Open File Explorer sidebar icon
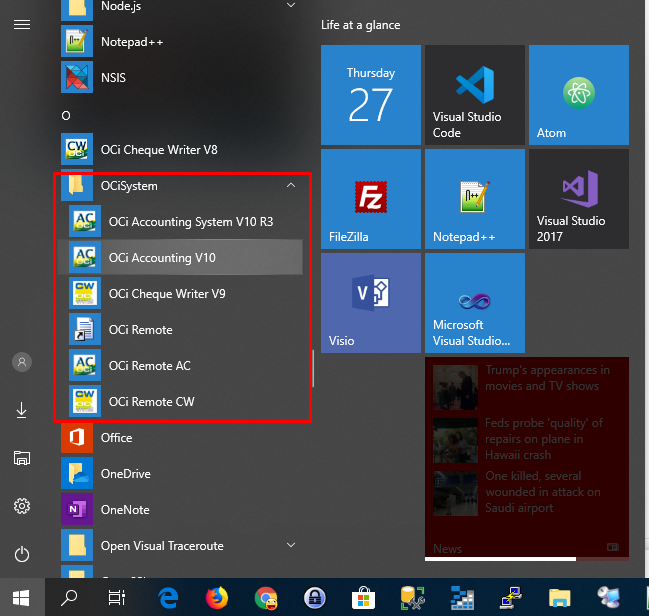The height and width of the screenshot is (616, 649). tap(22, 458)
